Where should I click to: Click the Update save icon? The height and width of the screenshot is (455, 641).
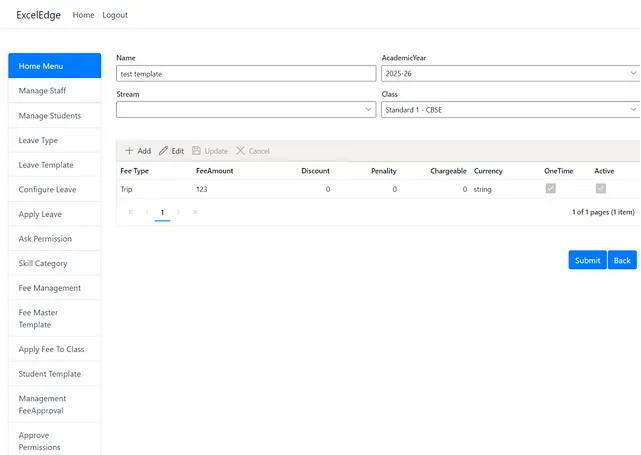(x=196, y=151)
